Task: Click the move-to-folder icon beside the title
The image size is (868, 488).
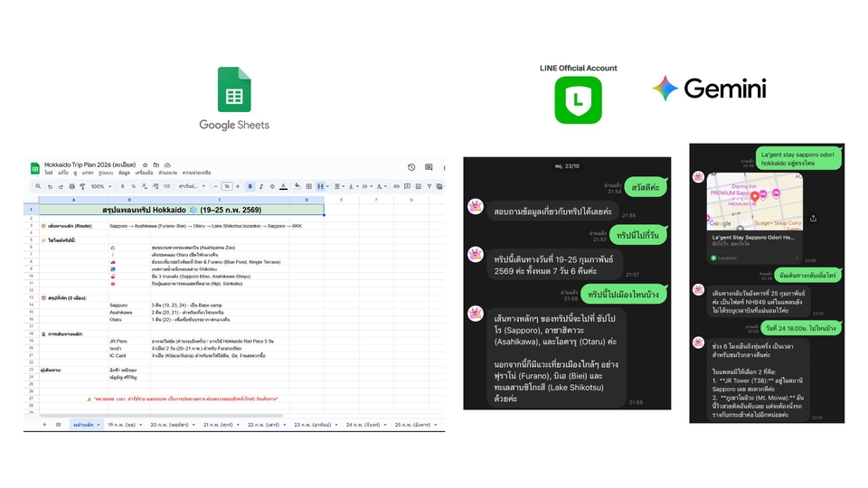Action: click(156, 164)
